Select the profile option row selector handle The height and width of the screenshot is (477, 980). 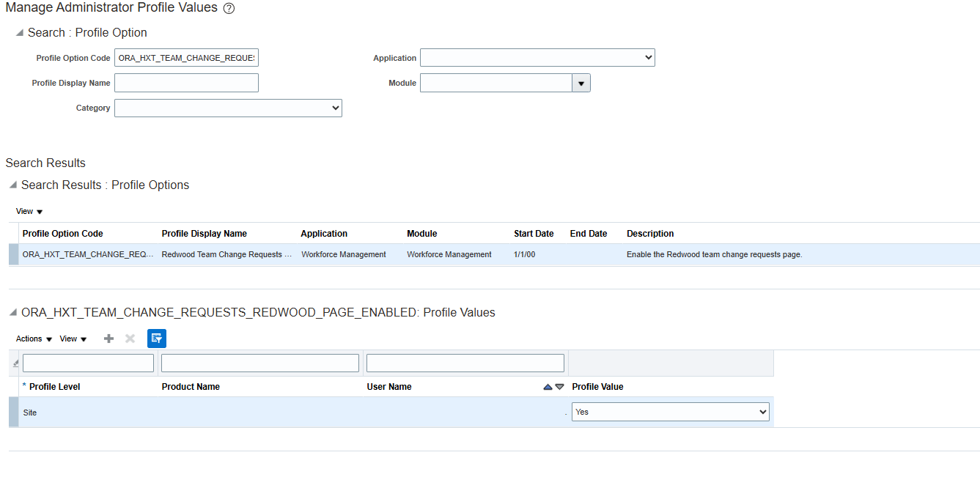[13, 254]
